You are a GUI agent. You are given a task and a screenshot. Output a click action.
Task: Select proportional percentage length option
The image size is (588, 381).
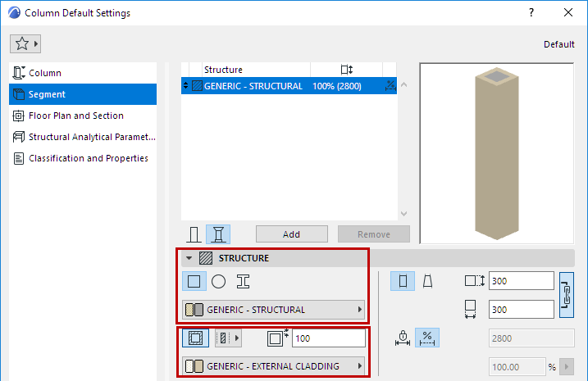click(x=427, y=338)
